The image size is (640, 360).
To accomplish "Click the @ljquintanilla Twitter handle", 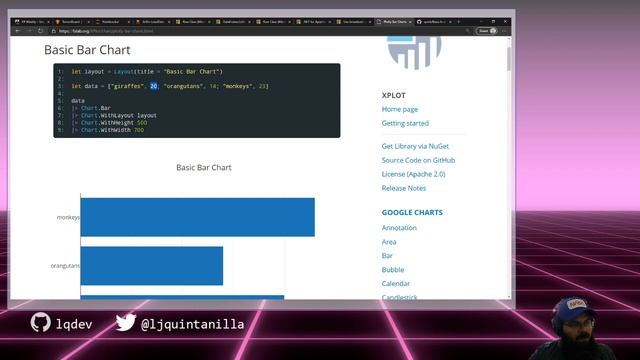I will point(192,324).
